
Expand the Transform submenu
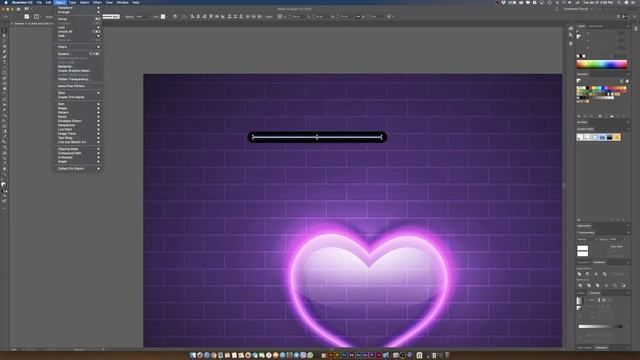pyautogui.click(x=78, y=8)
